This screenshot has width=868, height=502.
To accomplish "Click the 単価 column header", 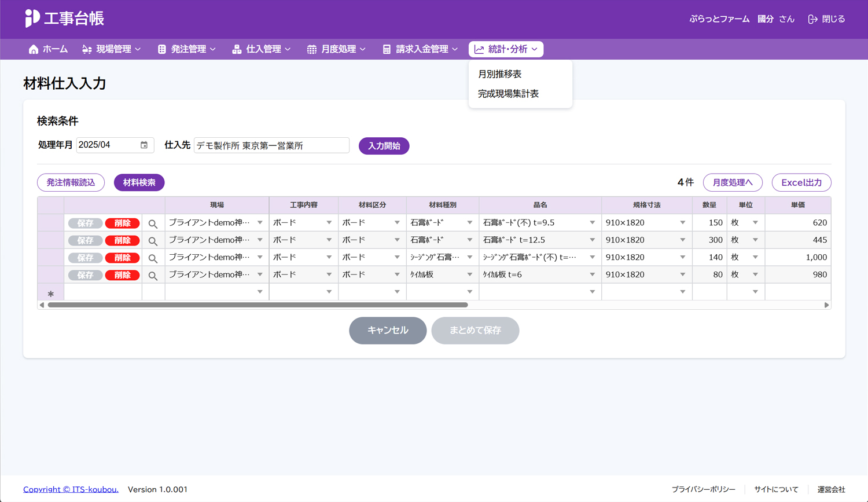I will (798, 205).
